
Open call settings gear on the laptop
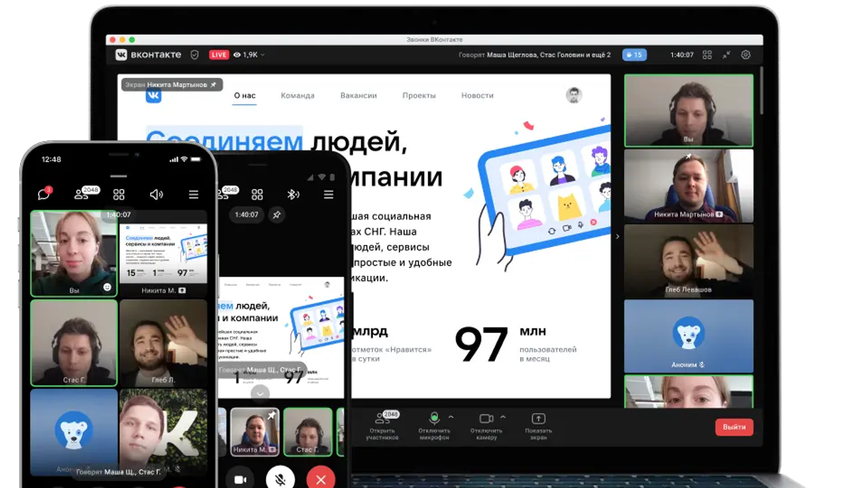pyautogui.click(x=746, y=55)
